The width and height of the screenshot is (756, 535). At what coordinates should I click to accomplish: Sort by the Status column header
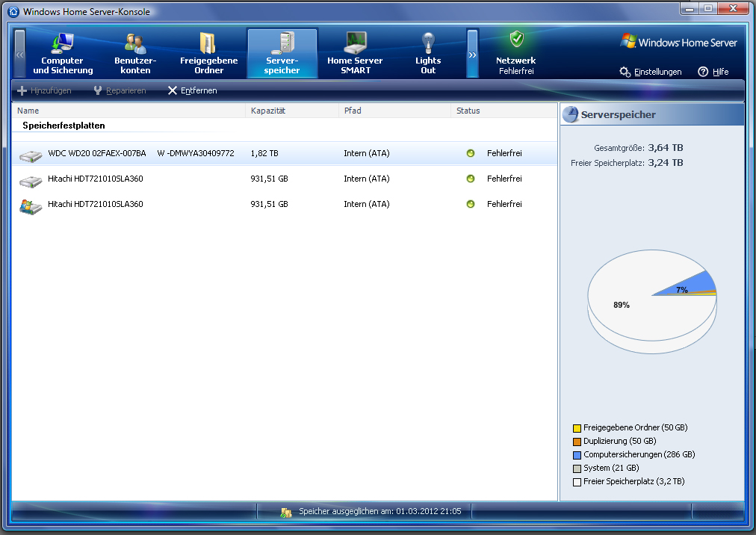coord(504,111)
